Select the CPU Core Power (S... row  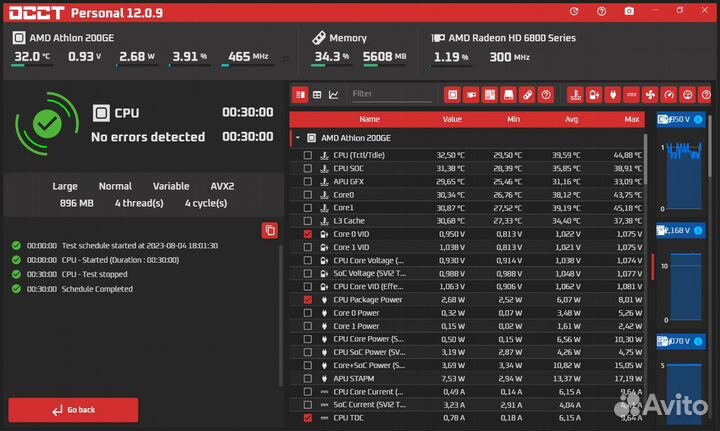(x=467, y=339)
